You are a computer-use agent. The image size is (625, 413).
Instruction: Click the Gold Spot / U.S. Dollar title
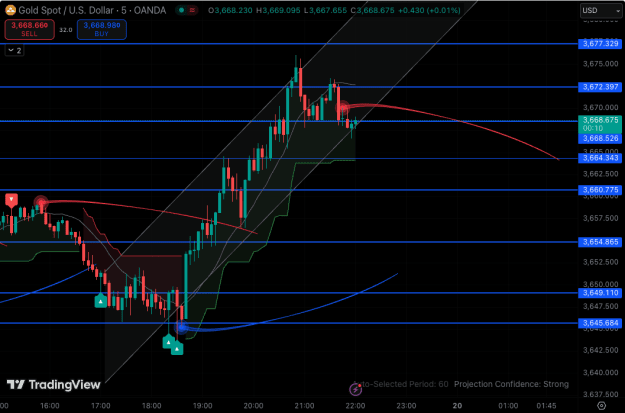69,10
